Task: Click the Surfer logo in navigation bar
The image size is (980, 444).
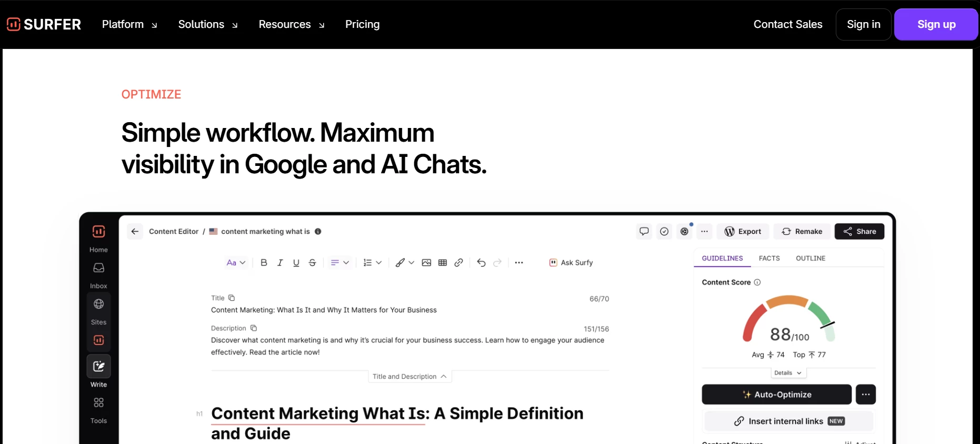Action: point(44,24)
